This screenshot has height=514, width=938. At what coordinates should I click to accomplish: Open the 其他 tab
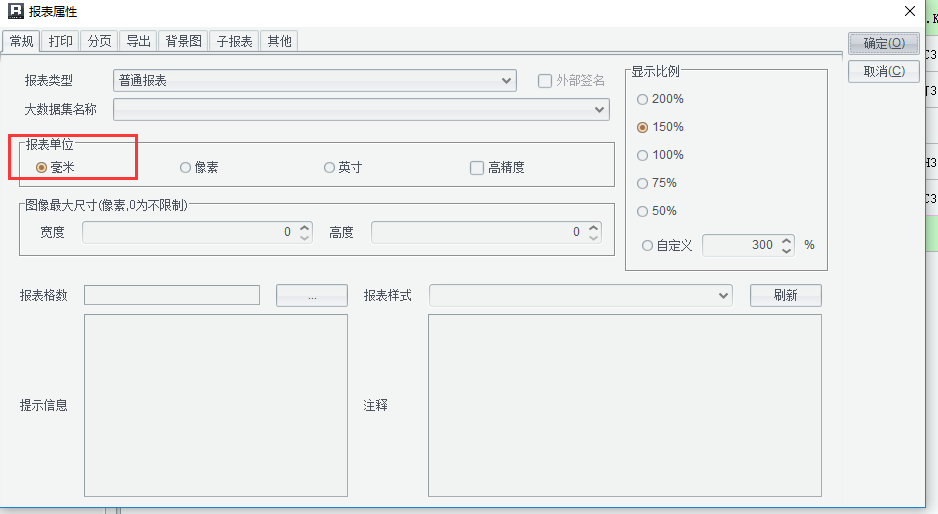279,41
